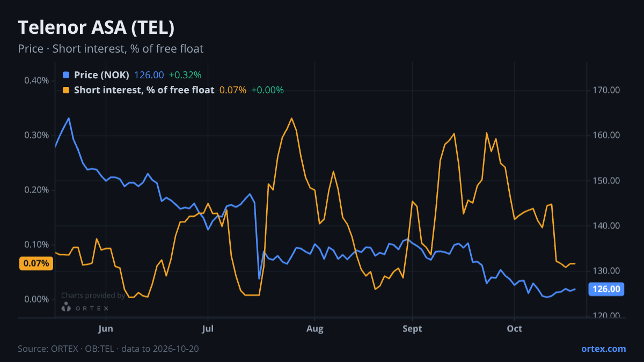
Task: Click the +0.32% price change value
Action: [185, 75]
